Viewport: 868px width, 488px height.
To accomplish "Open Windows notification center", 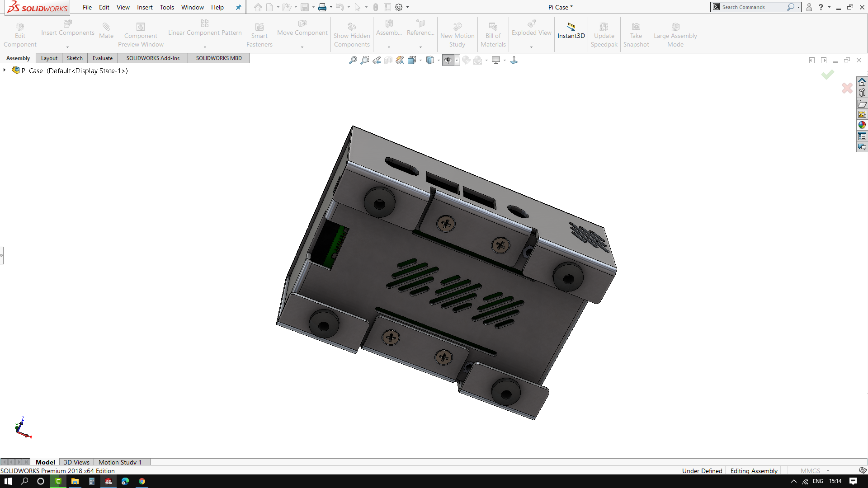I will (x=853, y=481).
